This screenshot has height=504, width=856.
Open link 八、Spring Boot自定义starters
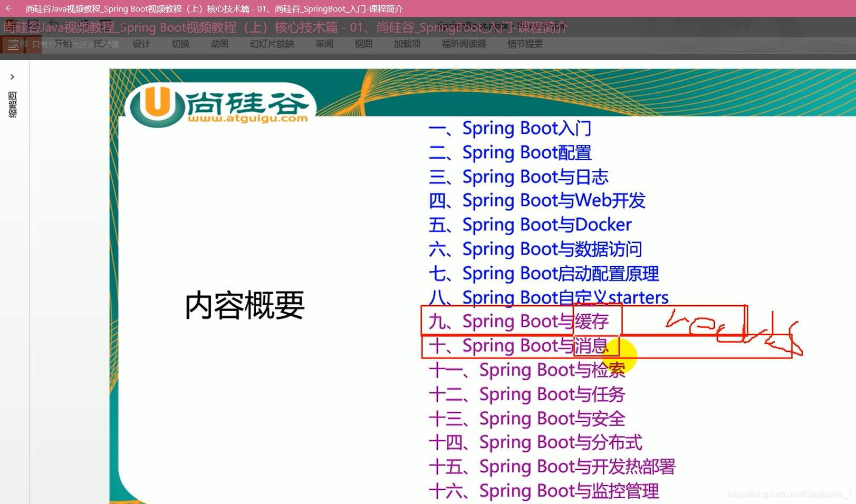[x=549, y=297]
